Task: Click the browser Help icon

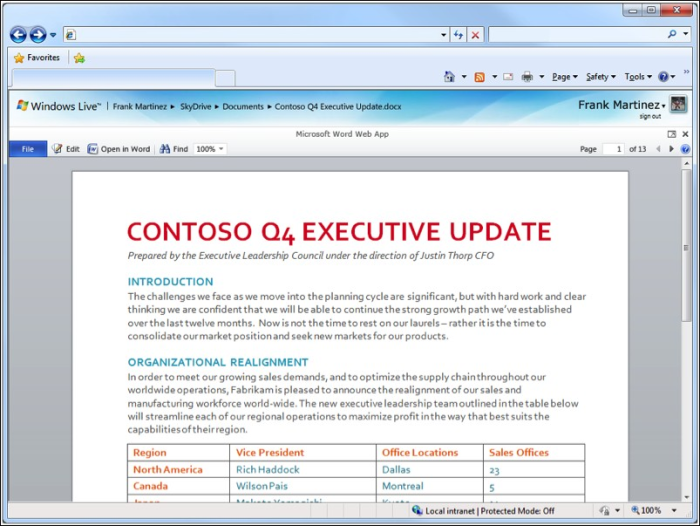Action: pyautogui.click(x=664, y=77)
